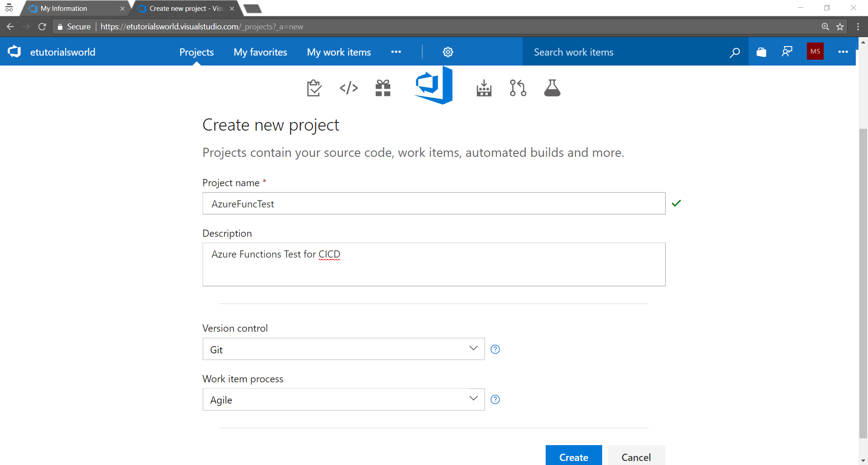The image size is (868, 465).
Task: Open account settings gear
Action: click(448, 52)
